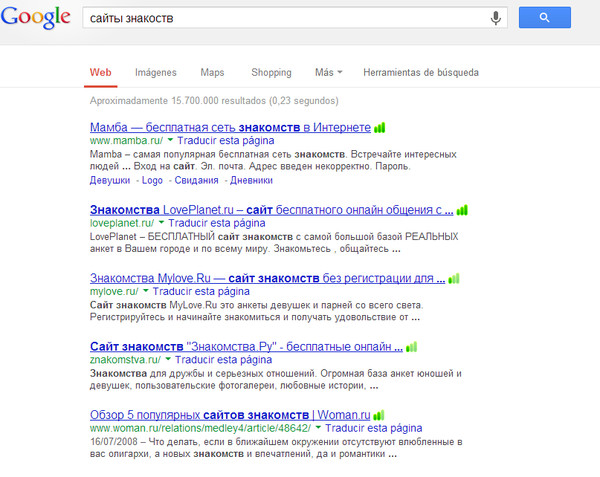Click green bars icon next to Знакомства.Ру result

(411, 347)
